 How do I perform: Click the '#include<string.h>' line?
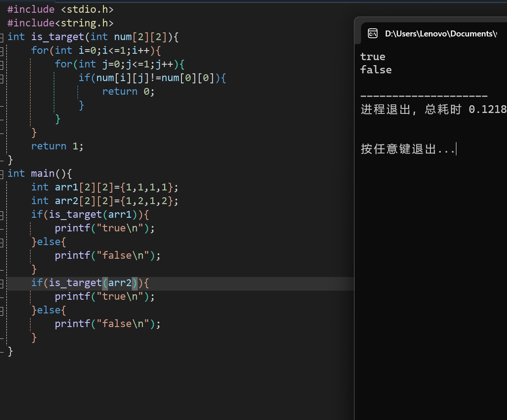[x=61, y=23]
